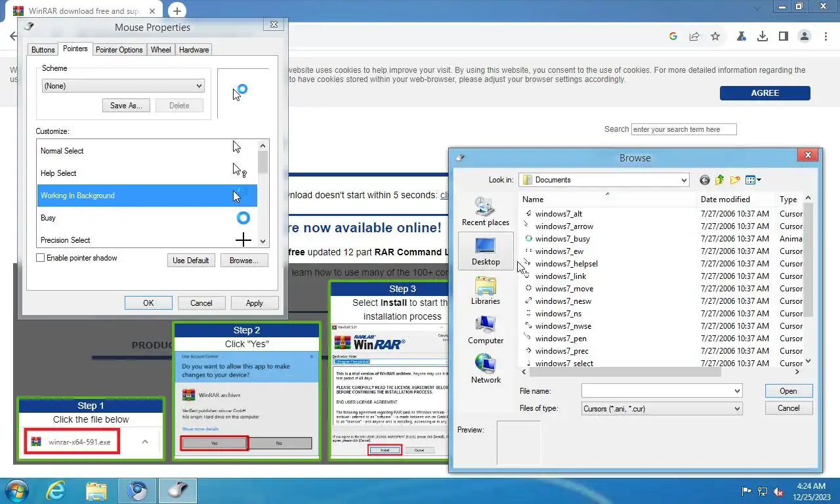
Task: Open the Start menu
Action: click(16, 491)
